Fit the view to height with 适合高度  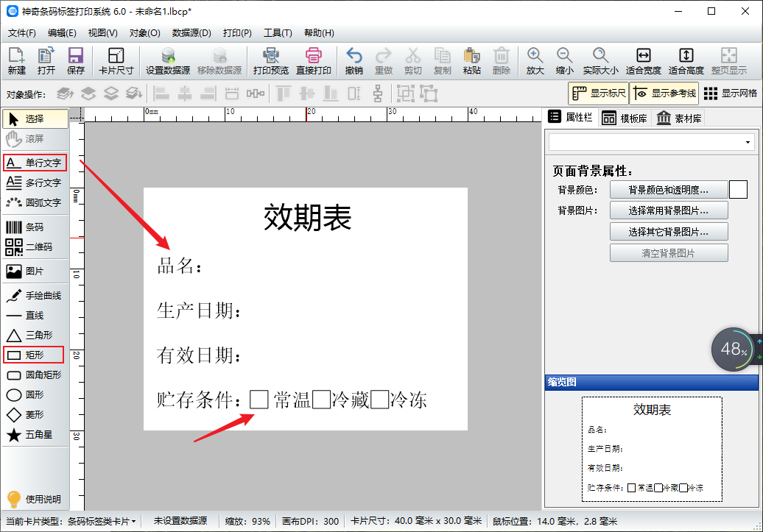(x=686, y=61)
